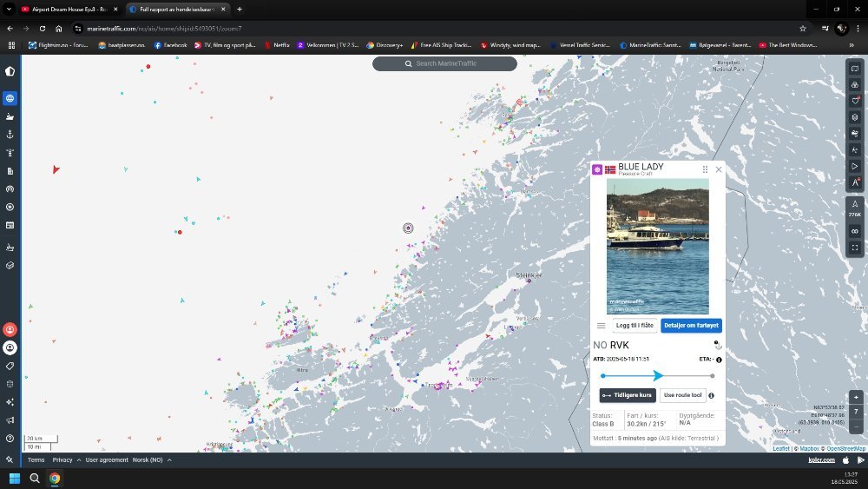Click the pin sidebar icon at bottom left
The height and width of the screenshot is (489, 868).
pos(10,459)
